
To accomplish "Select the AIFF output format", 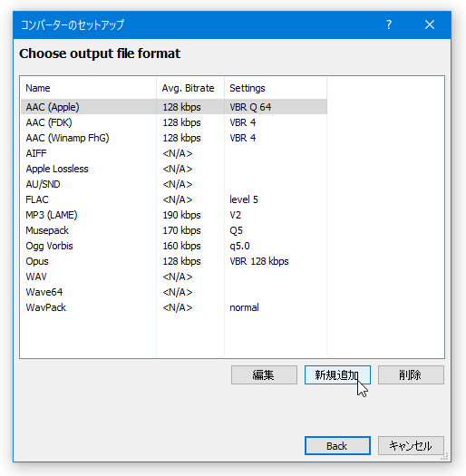I will (174, 153).
